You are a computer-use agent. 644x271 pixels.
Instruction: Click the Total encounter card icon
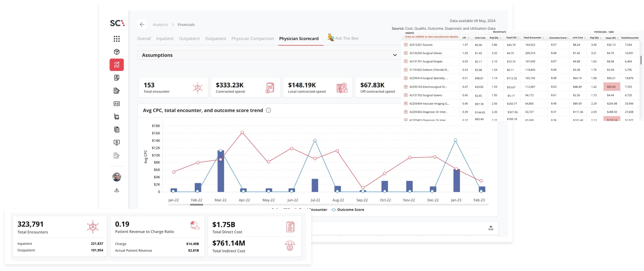(198, 88)
